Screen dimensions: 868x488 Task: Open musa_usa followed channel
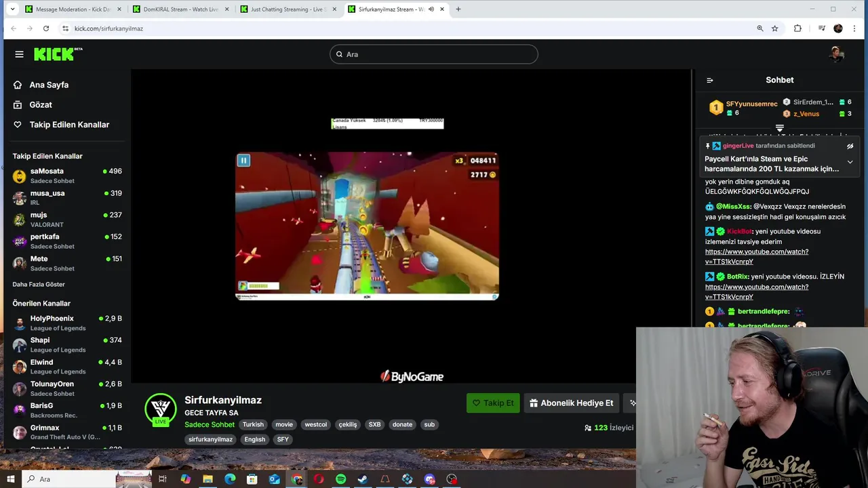[x=66, y=197]
